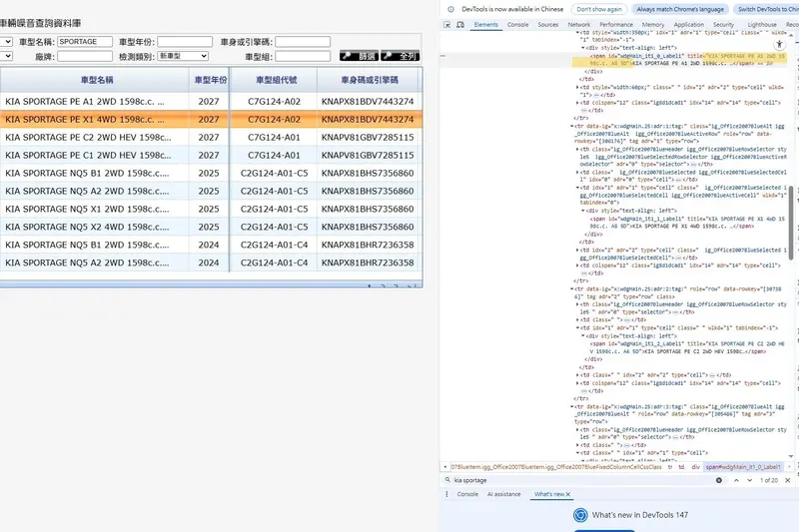Toggle the device toolbar icon
799x532 pixels.
click(x=462, y=24)
